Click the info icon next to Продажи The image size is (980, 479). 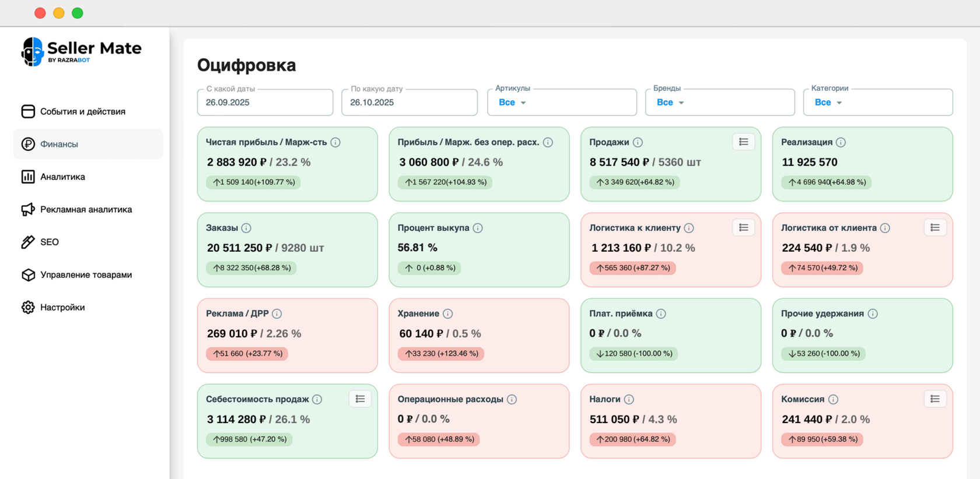[638, 142]
